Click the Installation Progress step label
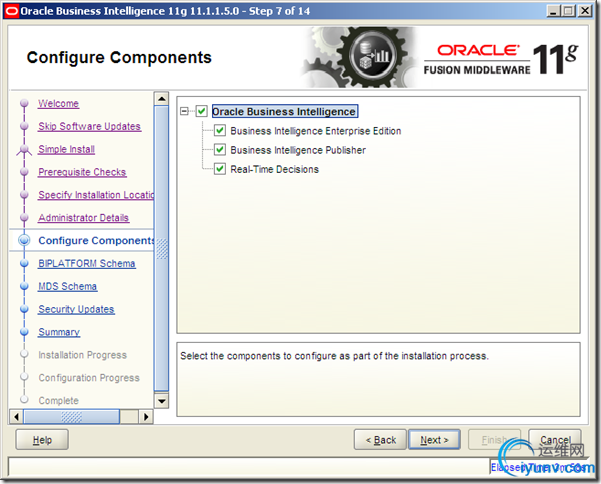This screenshot has height=484, width=601. (x=82, y=355)
